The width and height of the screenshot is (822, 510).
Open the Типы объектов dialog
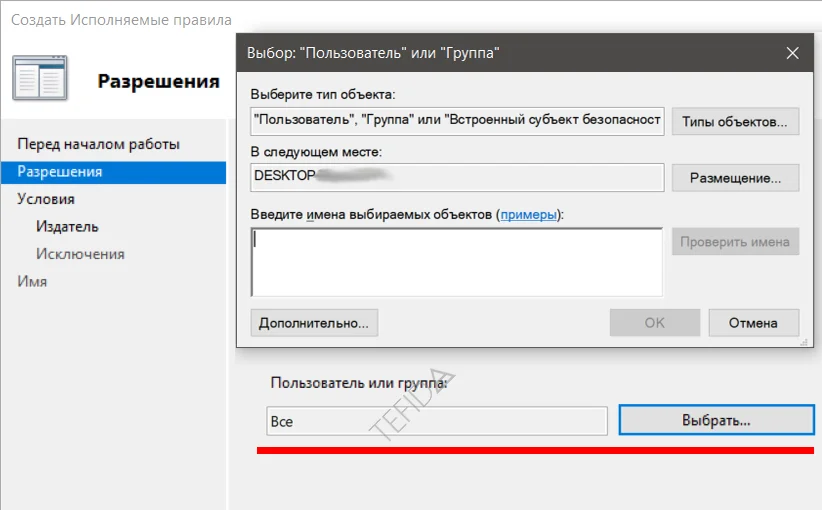click(x=735, y=121)
